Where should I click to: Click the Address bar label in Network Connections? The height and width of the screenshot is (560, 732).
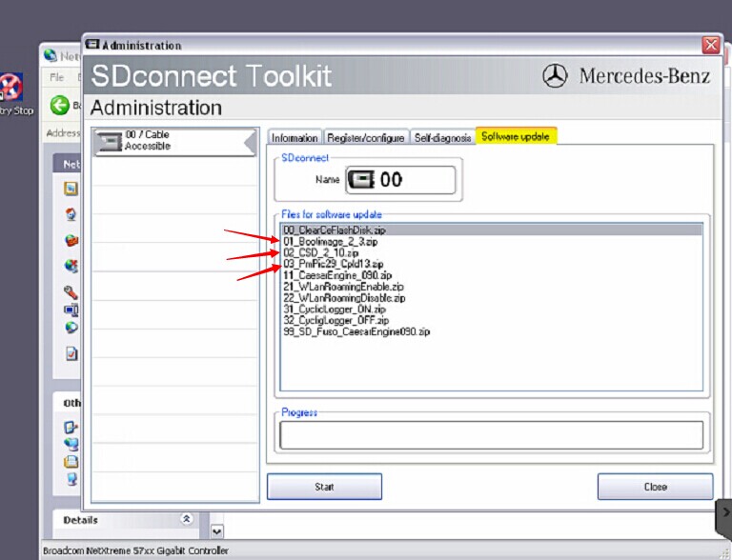click(64, 133)
